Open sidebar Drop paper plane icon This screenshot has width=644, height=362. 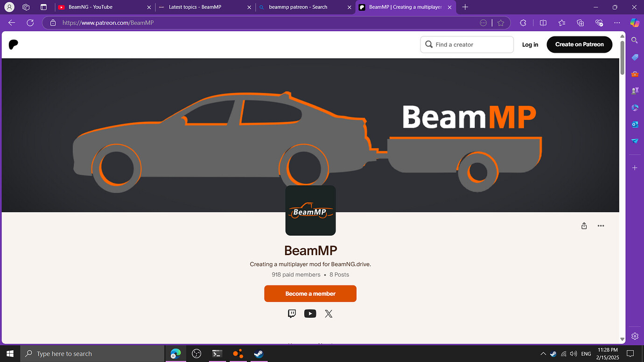click(635, 141)
